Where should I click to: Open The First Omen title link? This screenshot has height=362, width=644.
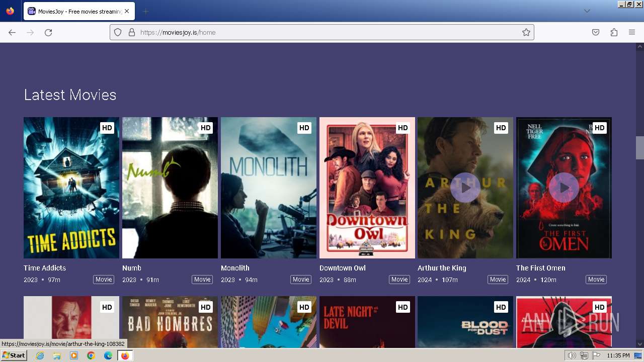click(541, 268)
